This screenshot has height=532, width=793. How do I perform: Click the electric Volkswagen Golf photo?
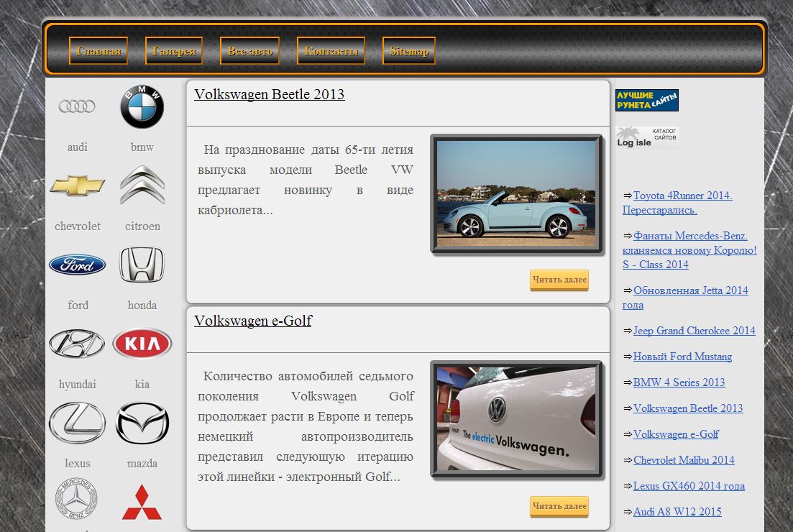tap(516, 419)
